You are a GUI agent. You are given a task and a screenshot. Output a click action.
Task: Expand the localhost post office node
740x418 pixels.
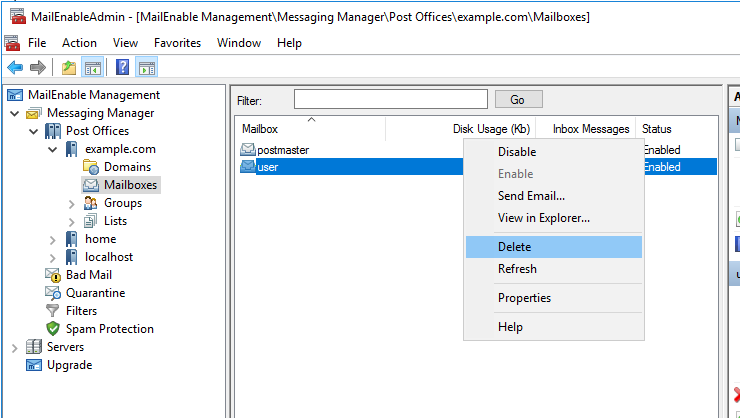[53, 258]
